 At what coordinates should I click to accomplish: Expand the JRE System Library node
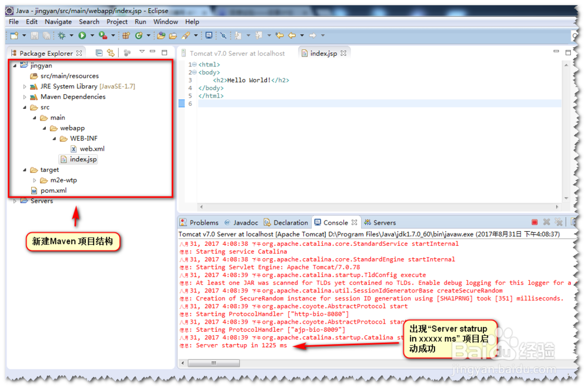pyautogui.click(x=25, y=86)
